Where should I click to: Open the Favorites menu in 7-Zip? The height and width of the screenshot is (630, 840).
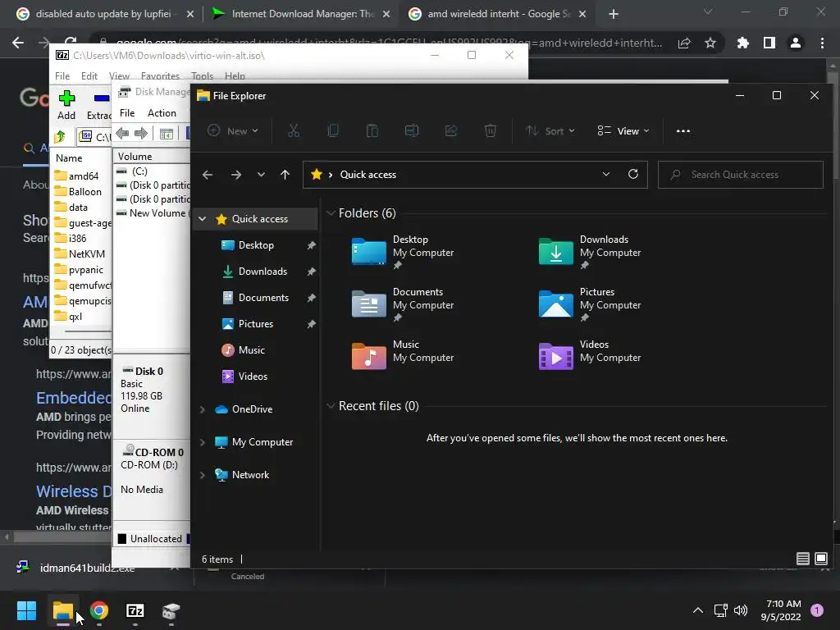click(160, 75)
